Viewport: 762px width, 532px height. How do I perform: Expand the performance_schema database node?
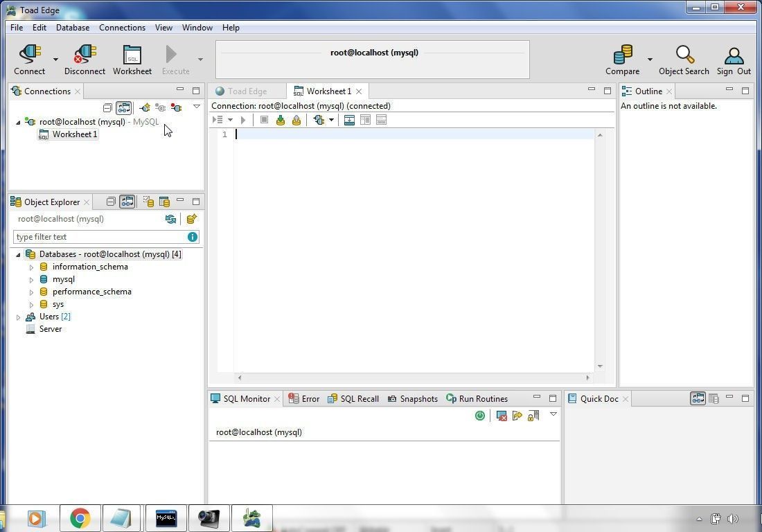click(31, 292)
